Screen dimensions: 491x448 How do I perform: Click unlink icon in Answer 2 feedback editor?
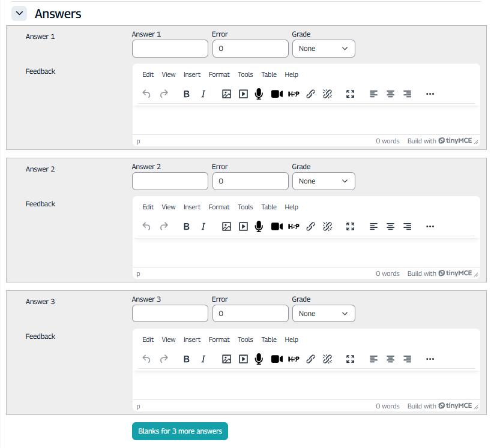[327, 227]
